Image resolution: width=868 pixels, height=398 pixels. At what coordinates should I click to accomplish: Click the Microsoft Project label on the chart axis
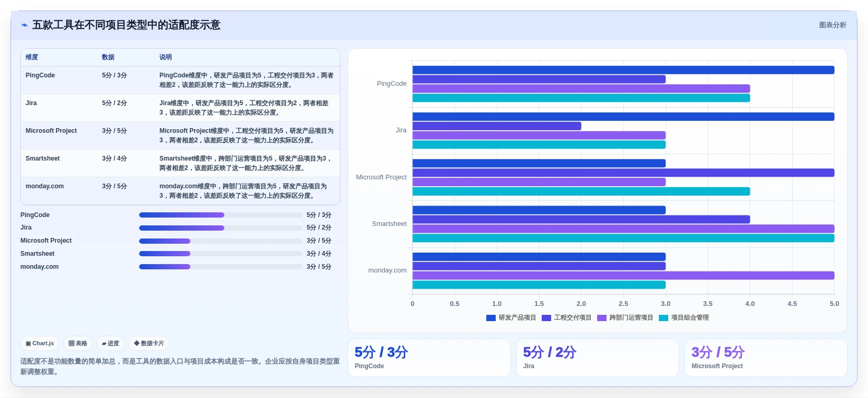(381, 177)
